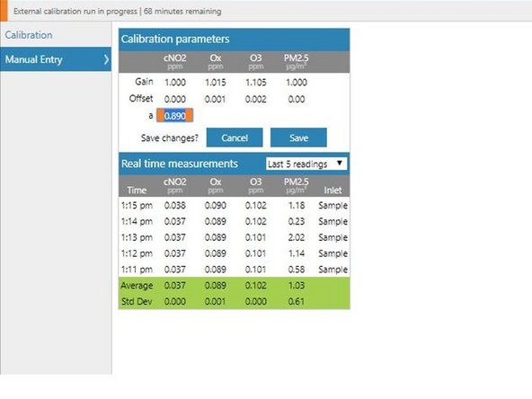Click the 1:14 pm time row

235,221
